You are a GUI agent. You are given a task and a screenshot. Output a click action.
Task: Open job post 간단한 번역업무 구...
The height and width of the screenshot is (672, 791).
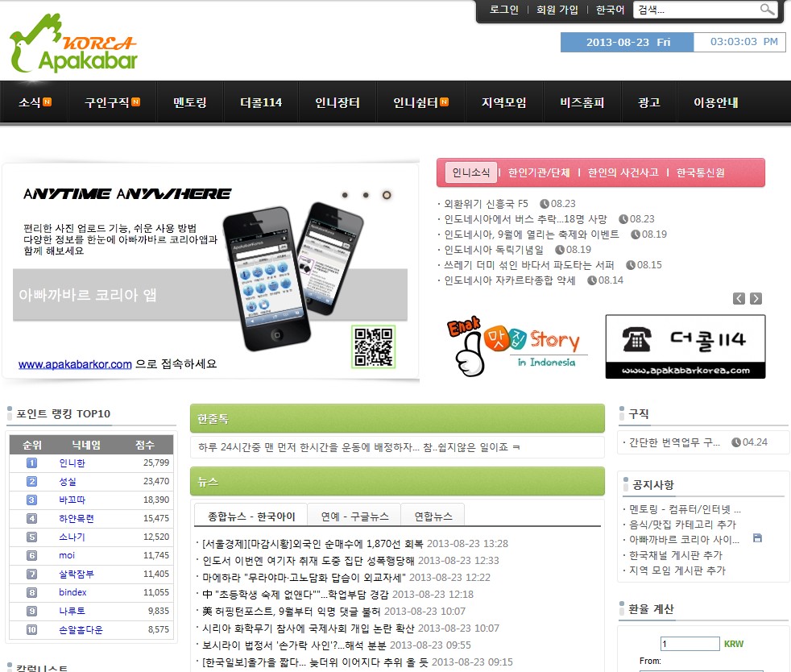(674, 442)
